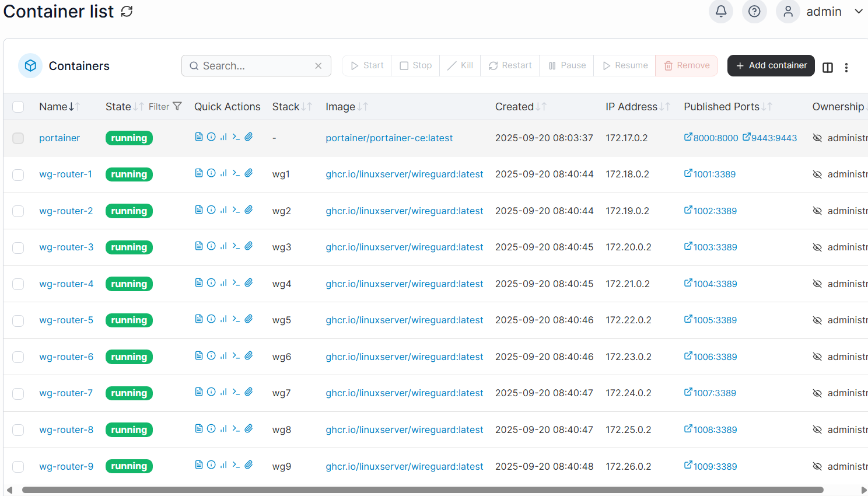This screenshot has width=868, height=496.
Task: Open the portainer container name link
Action: click(x=60, y=138)
